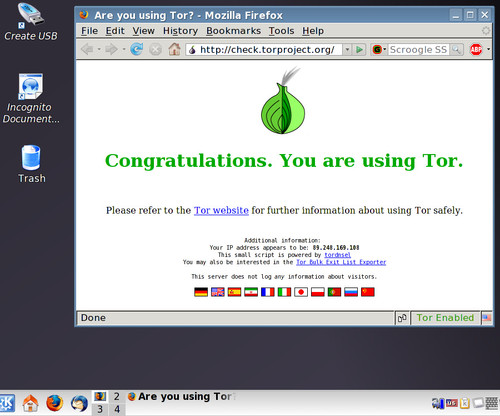500x416 pixels.
Task: Launch Thunderbird from the taskbar
Action: click(x=79, y=403)
